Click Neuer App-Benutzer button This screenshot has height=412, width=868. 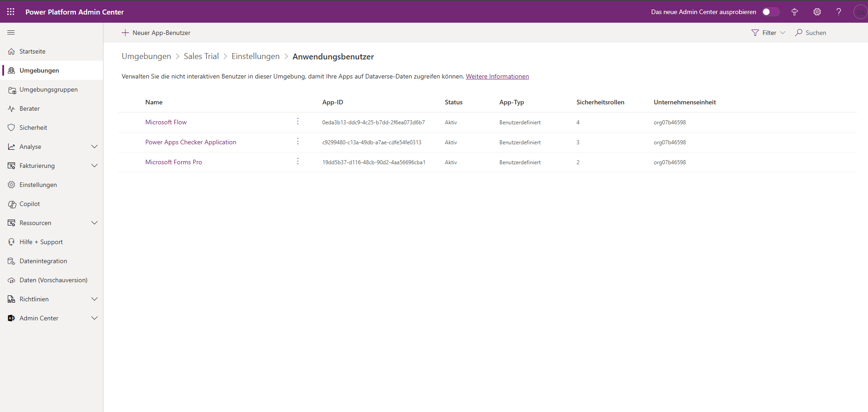coord(156,33)
